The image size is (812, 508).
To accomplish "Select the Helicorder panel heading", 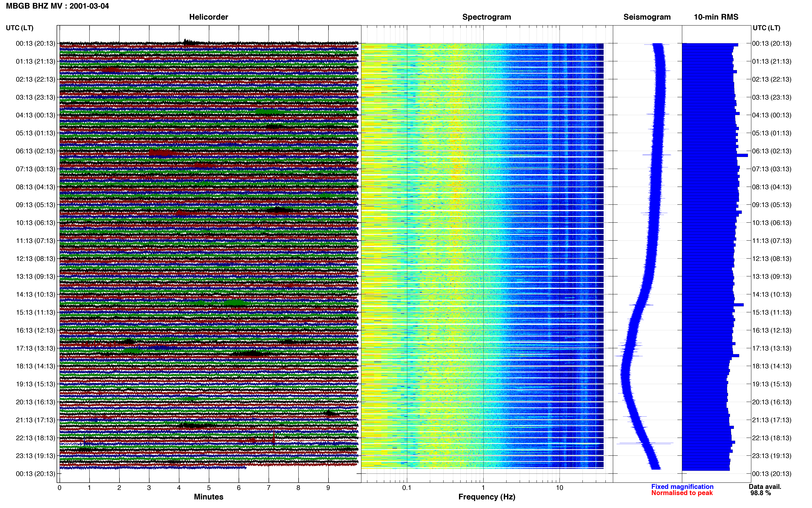I will pos(209,17).
